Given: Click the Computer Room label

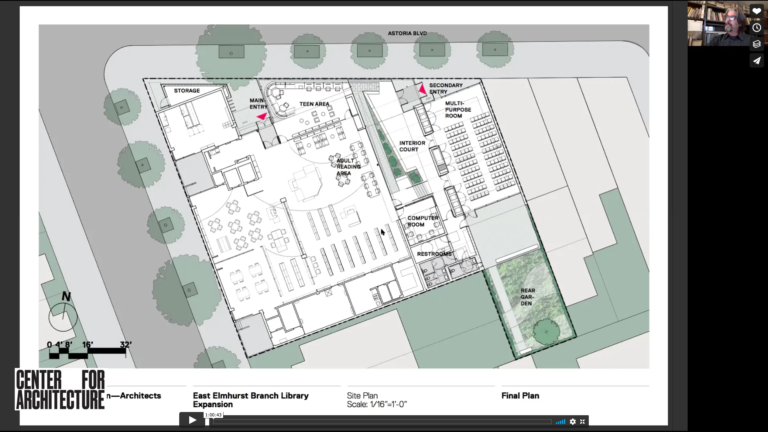Looking at the screenshot, I should pos(423,221).
